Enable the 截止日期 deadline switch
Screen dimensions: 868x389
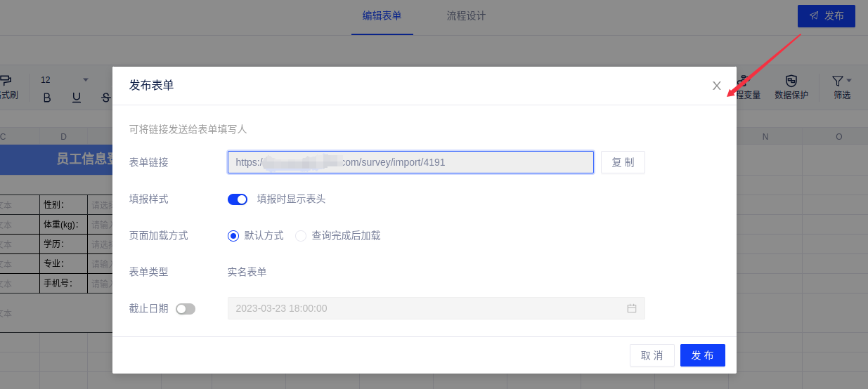point(186,309)
